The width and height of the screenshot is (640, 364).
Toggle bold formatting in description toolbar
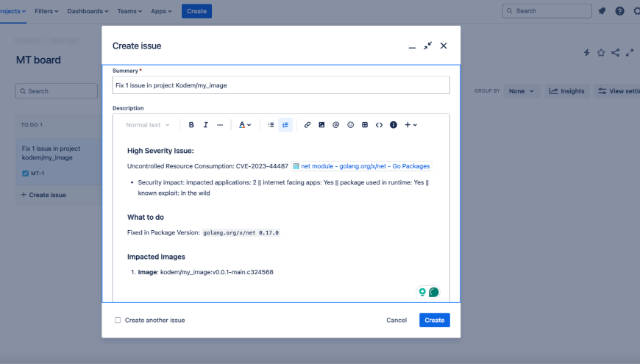tap(191, 125)
